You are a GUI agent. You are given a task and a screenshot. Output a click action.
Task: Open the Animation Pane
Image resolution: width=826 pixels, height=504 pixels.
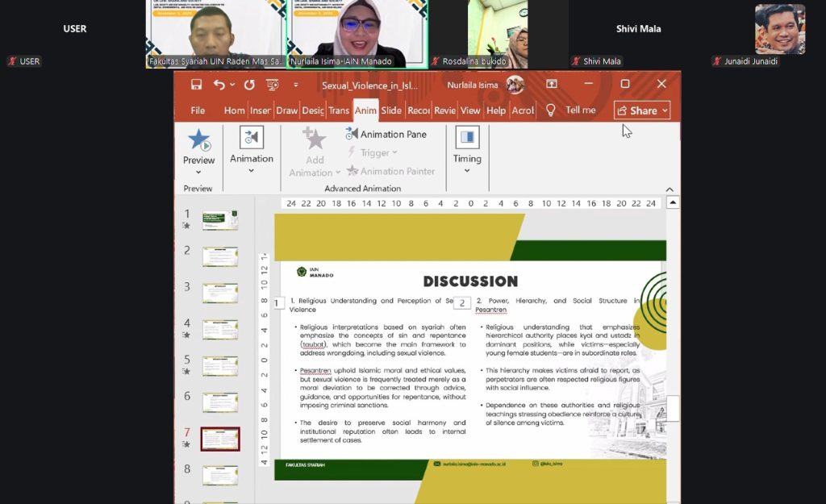tap(386, 134)
